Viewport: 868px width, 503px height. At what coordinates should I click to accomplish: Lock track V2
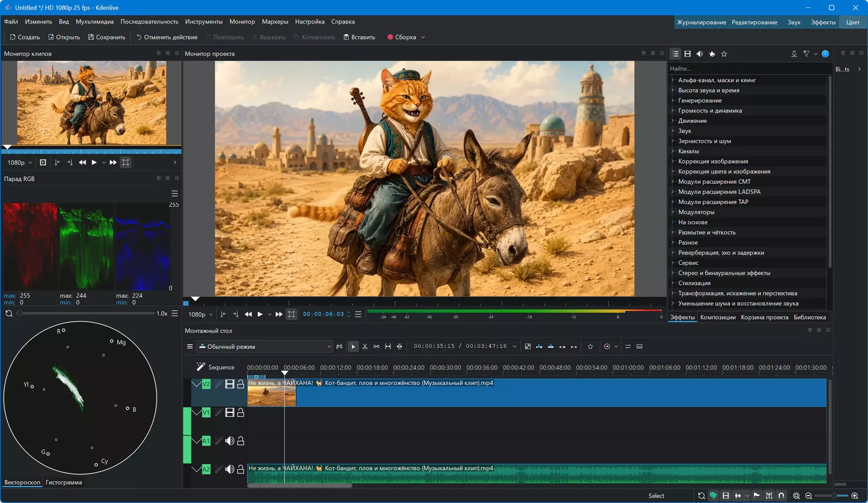pos(241,384)
